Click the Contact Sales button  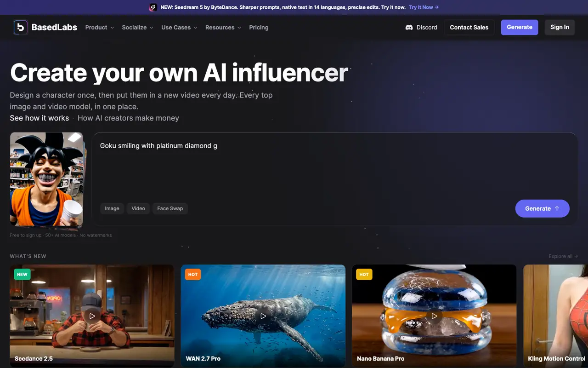pyautogui.click(x=469, y=28)
